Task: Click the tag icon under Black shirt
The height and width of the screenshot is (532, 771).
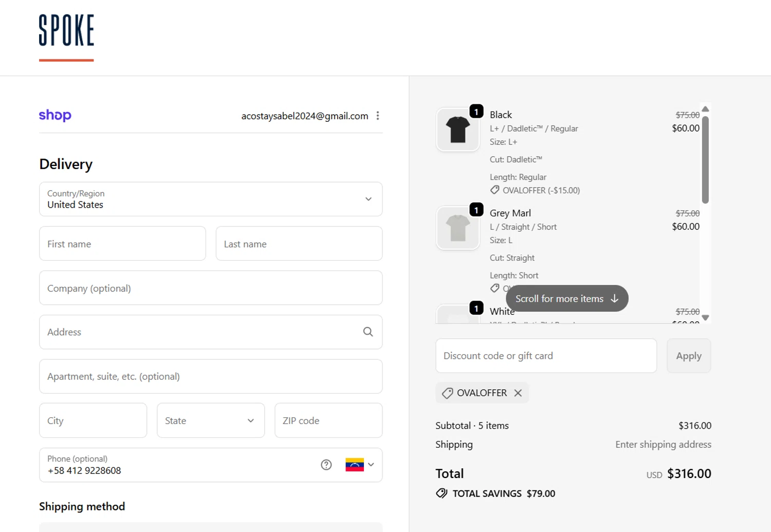Action: (494, 190)
